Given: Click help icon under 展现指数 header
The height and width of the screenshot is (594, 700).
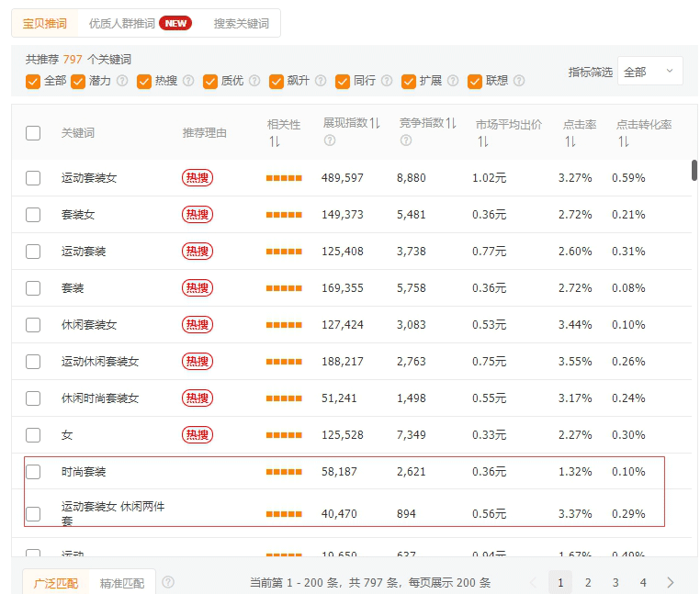Looking at the screenshot, I should point(329,140).
